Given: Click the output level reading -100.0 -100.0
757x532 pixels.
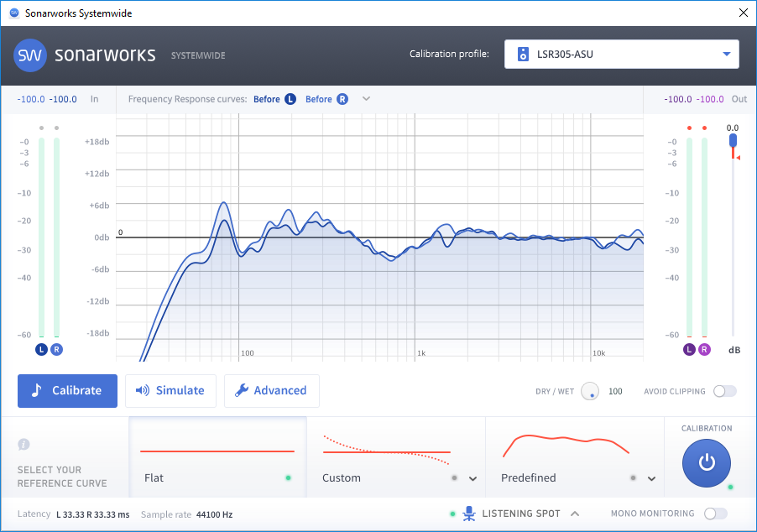Looking at the screenshot, I should pos(694,100).
